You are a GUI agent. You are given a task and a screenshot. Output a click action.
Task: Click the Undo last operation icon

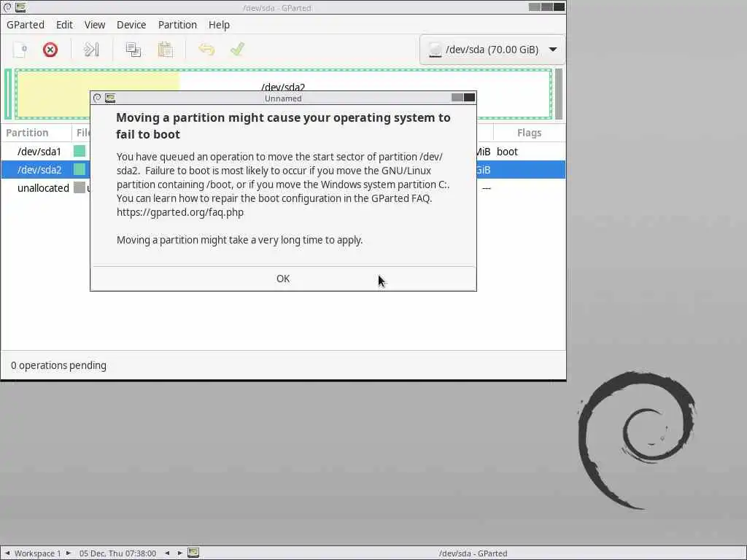pos(206,50)
